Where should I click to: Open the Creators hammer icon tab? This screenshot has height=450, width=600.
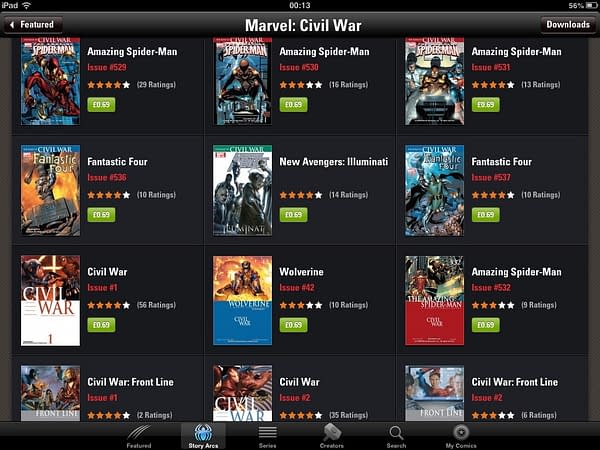[332, 437]
